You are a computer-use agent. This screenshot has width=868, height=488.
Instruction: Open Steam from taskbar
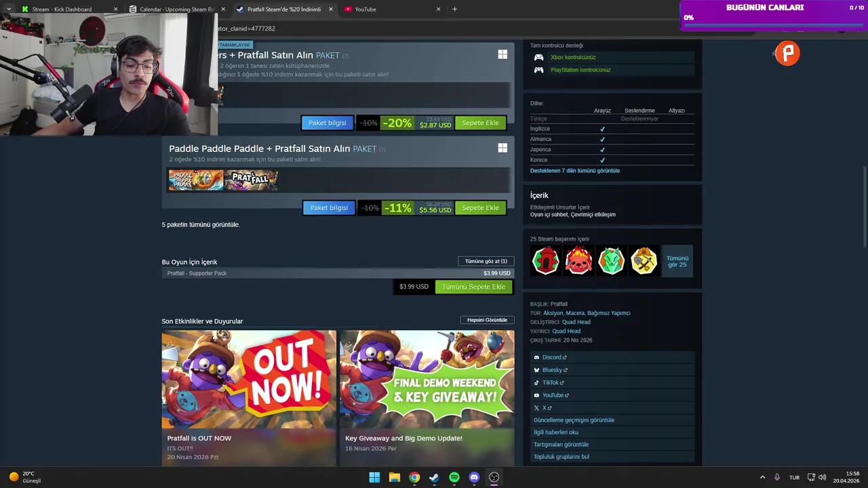434,477
